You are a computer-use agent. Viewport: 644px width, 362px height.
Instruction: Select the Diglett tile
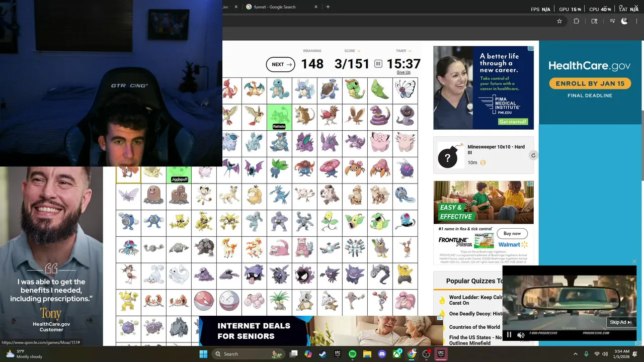pos(153,196)
